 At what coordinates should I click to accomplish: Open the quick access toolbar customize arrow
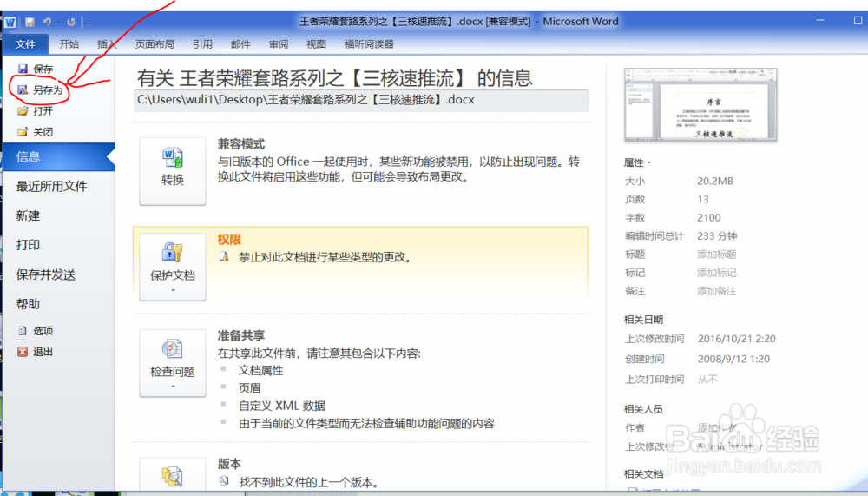(88, 23)
